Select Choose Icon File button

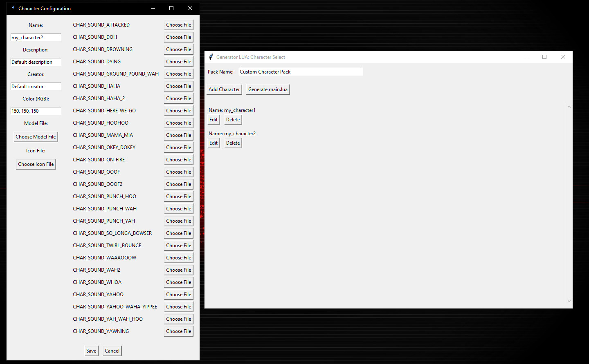pyautogui.click(x=36, y=164)
